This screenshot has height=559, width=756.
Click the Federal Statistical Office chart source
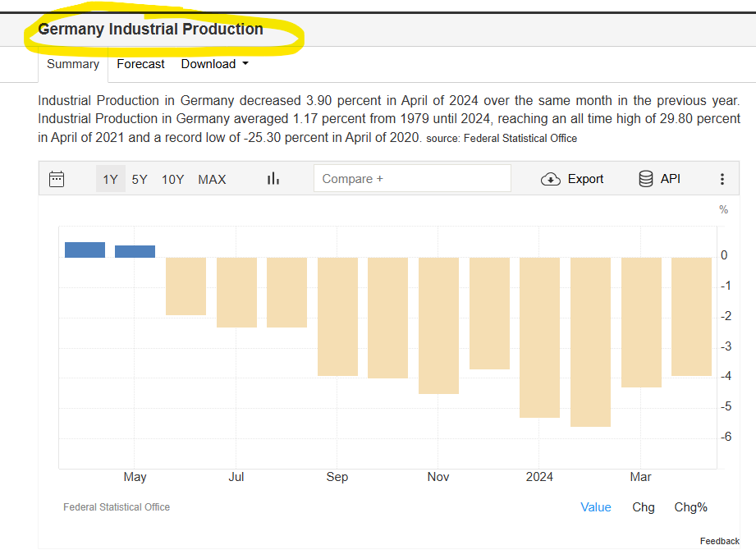(x=117, y=507)
